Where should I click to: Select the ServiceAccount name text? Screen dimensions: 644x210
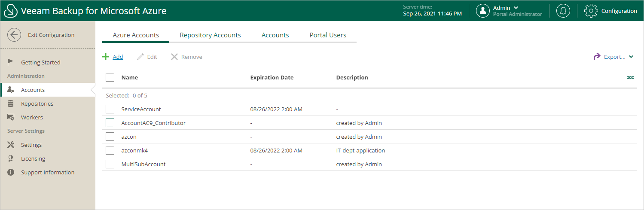[x=141, y=109]
